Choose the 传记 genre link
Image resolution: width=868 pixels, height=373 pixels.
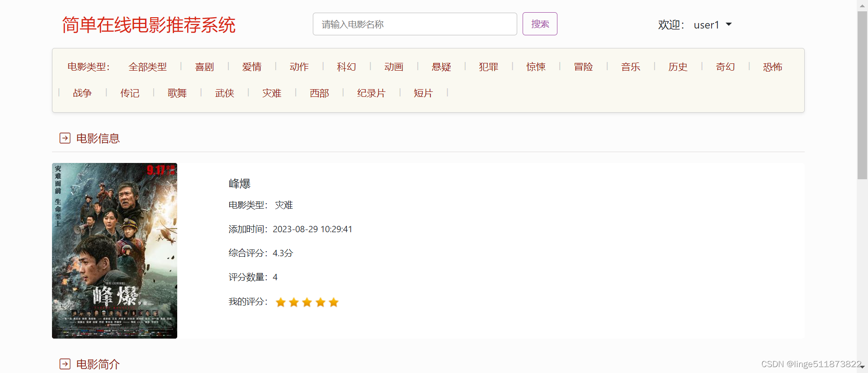pyautogui.click(x=130, y=93)
